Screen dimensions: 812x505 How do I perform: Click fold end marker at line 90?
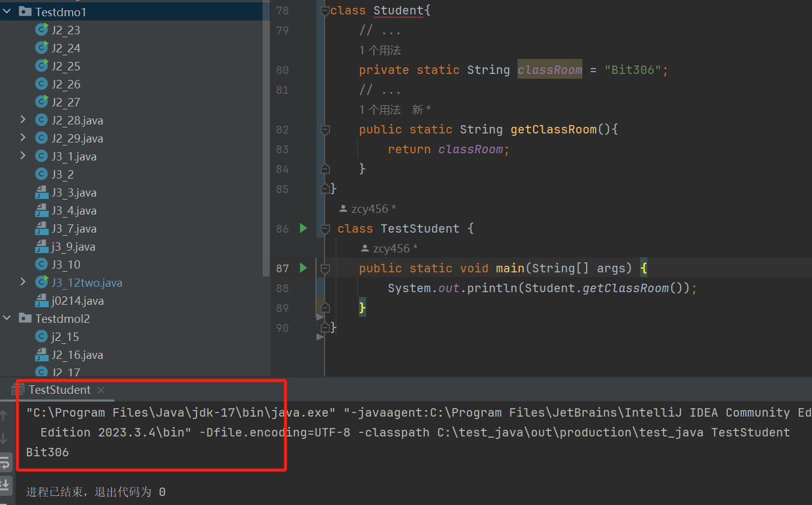point(325,328)
